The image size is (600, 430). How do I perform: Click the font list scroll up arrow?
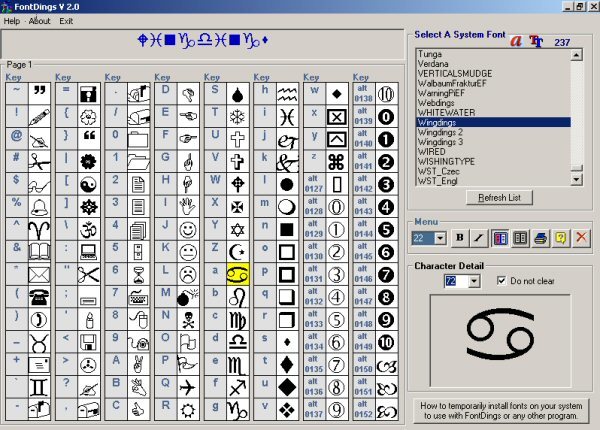click(x=576, y=55)
